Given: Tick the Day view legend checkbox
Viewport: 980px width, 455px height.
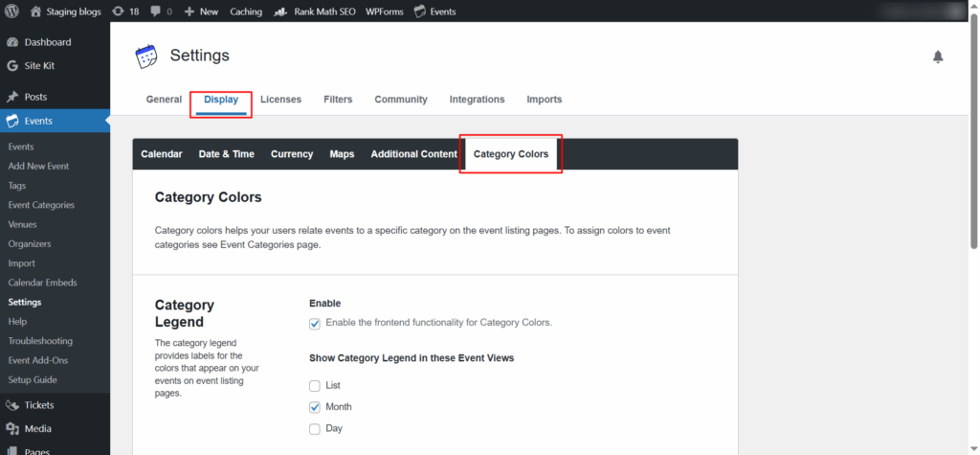Looking at the screenshot, I should point(315,429).
